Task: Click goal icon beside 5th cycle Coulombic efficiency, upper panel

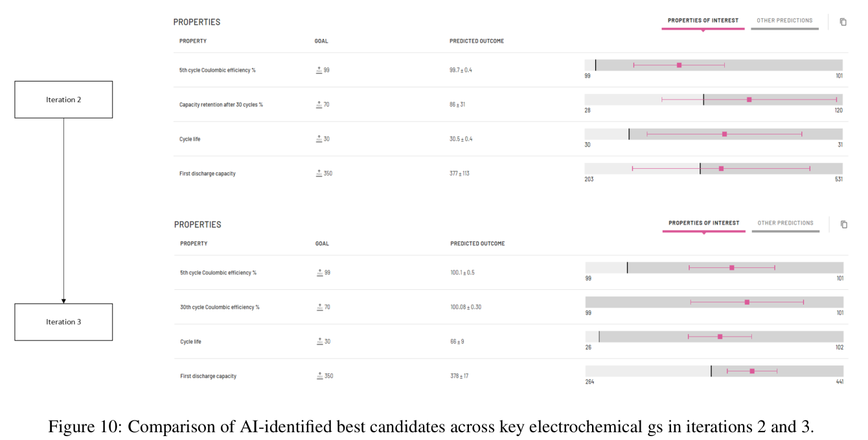Action: pyautogui.click(x=319, y=70)
